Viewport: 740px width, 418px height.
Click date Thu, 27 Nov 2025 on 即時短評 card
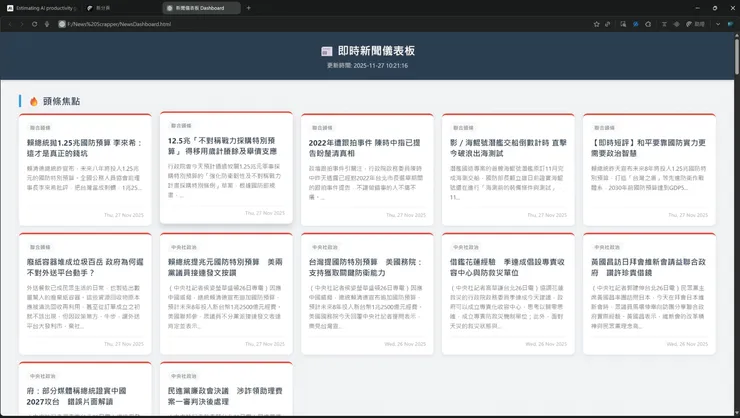(688, 215)
